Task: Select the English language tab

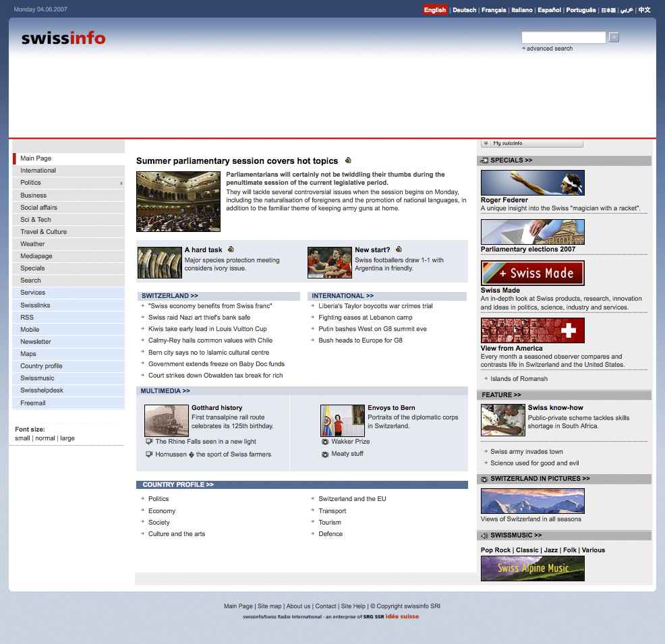Action: [435, 9]
